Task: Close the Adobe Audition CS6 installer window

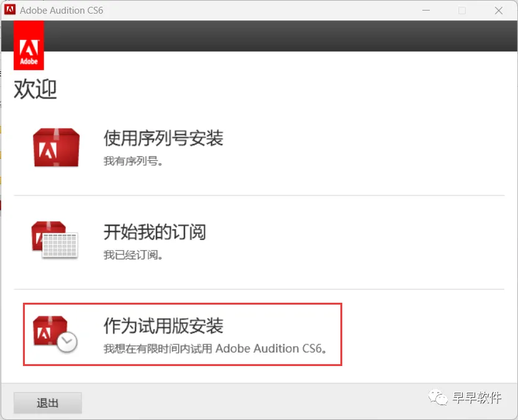Action: [x=499, y=10]
